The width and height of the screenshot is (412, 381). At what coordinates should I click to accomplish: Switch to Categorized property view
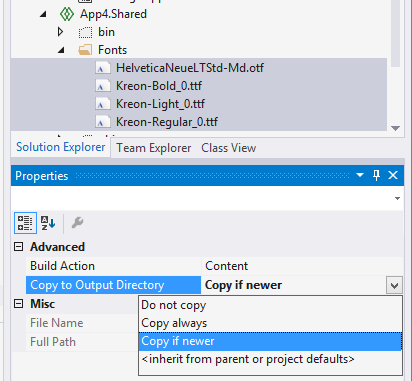[x=25, y=223]
